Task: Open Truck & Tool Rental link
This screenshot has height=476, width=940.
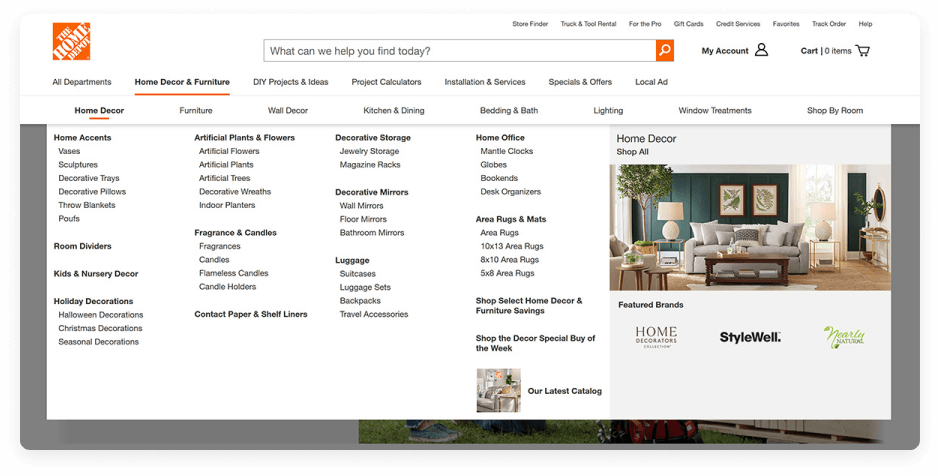Action: click(x=588, y=24)
